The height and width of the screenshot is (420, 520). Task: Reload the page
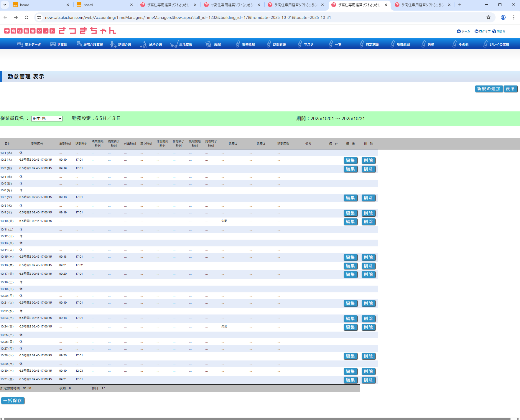(x=27, y=17)
